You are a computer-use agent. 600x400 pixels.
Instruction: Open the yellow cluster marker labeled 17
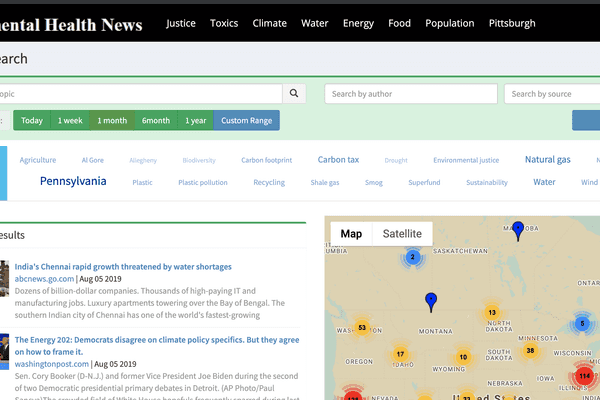[400, 354]
